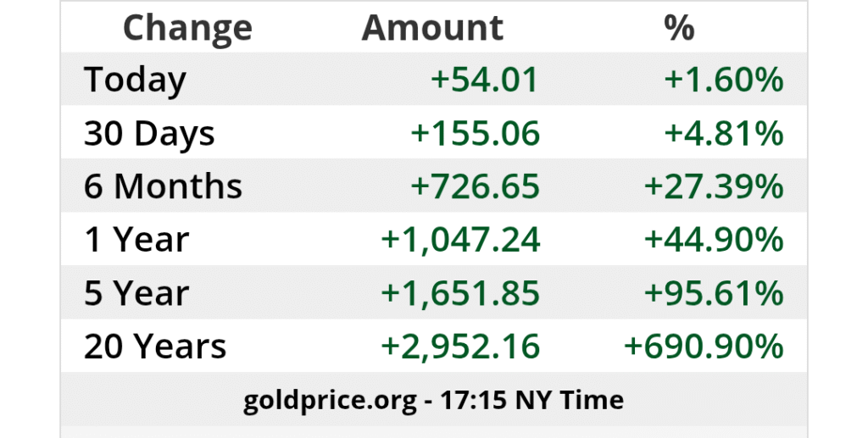The width and height of the screenshot is (868, 438).
Task: Click the +44.90% percentage value
Action: pyautogui.click(x=714, y=240)
